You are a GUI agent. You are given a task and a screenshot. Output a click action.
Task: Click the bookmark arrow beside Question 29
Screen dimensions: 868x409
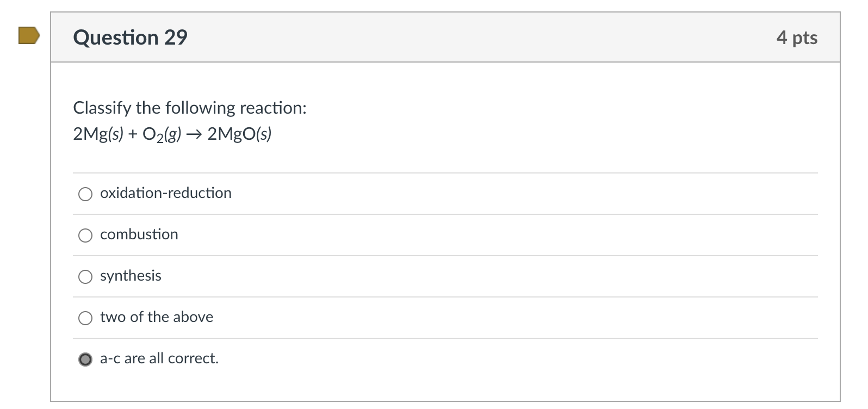[x=29, y=37]
